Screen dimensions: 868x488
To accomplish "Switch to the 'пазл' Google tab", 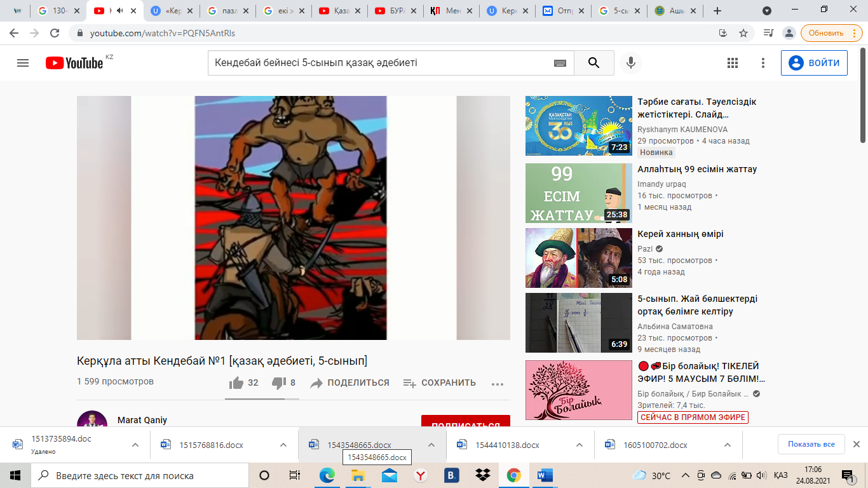I will 228,11.
